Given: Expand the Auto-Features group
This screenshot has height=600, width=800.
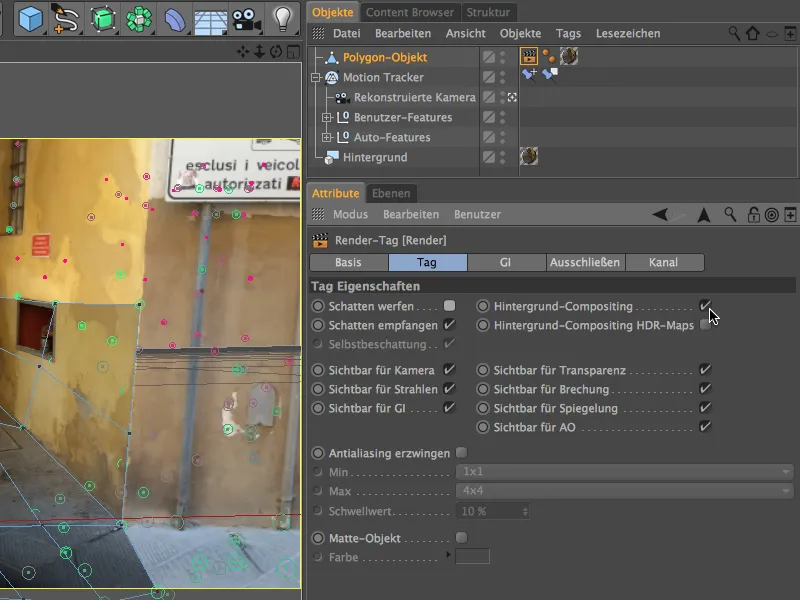Looking at the screenshot, I should point(327,137).
